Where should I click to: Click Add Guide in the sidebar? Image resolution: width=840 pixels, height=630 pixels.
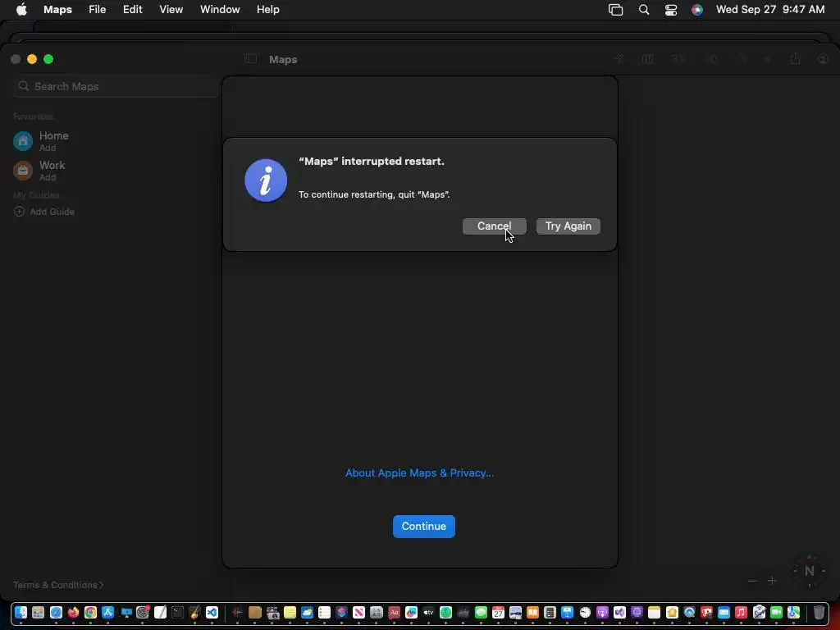[44, 212]
